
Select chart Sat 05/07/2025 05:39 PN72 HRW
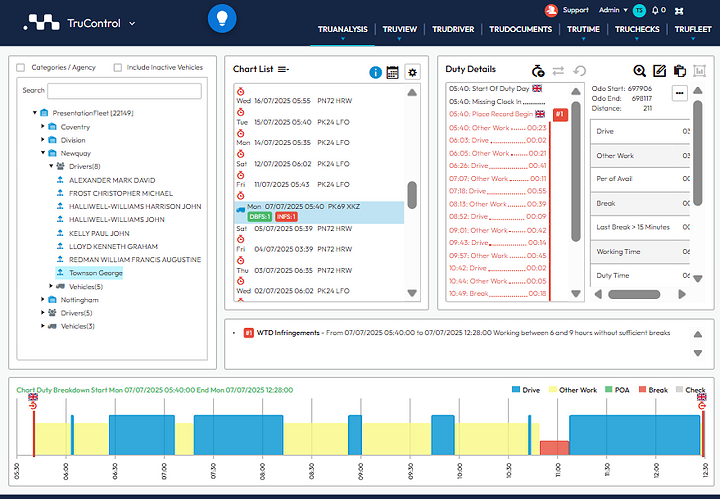pos(294,228)
